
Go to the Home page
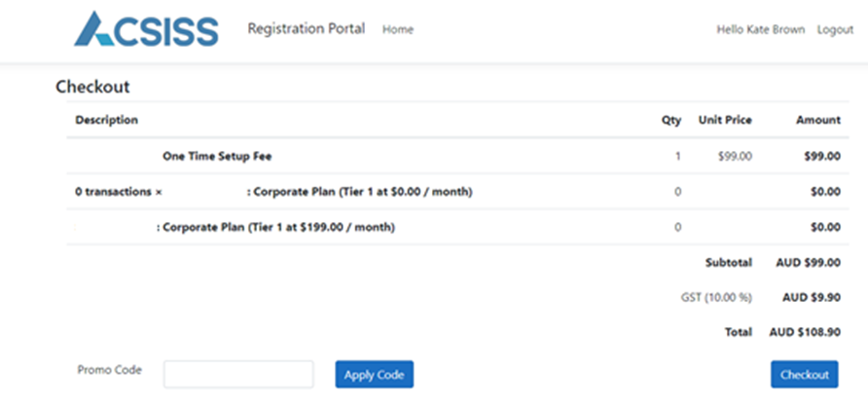[x=397, y=29]
